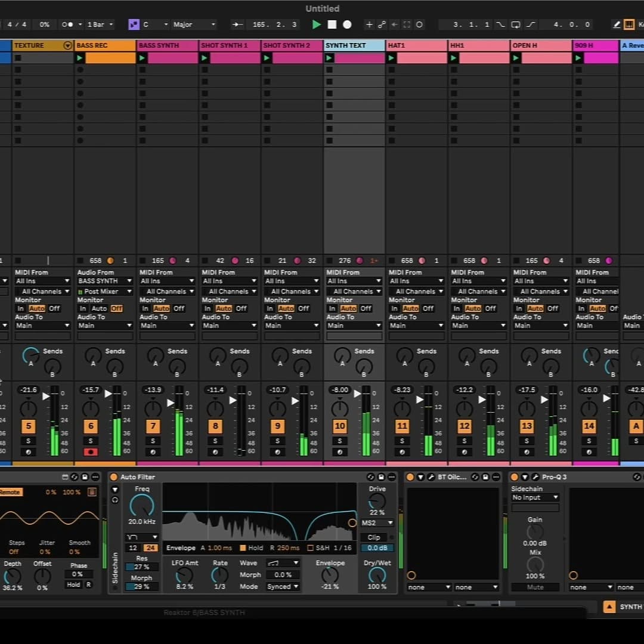Solo track 8 SHOT SYNTH 1
644x644 pixels.
point(215,441)
